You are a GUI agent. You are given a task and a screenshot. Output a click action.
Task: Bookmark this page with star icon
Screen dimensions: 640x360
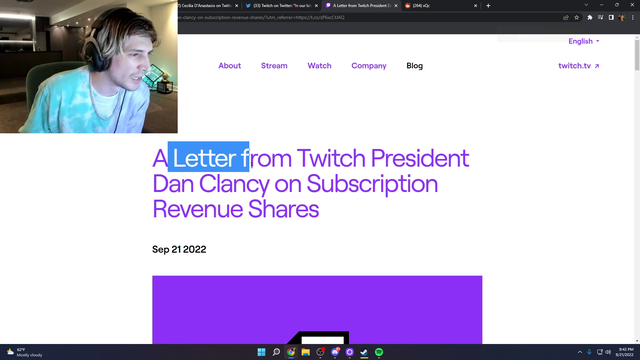point(576,18)
